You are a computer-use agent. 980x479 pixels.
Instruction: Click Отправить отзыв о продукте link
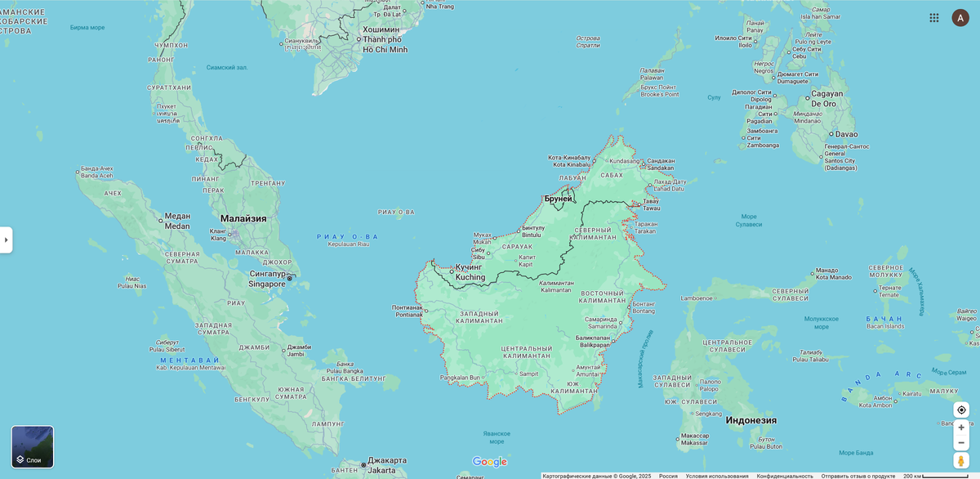(858, 476)
